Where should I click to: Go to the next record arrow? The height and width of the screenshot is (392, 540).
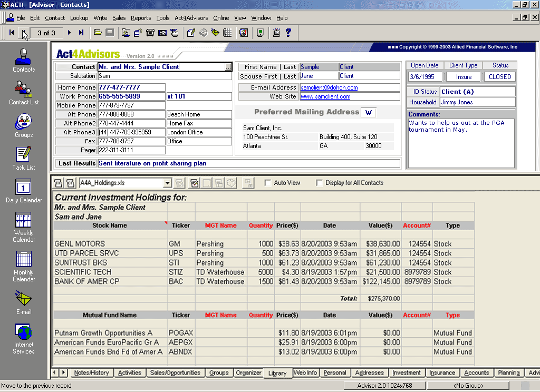tap(69, 33)
